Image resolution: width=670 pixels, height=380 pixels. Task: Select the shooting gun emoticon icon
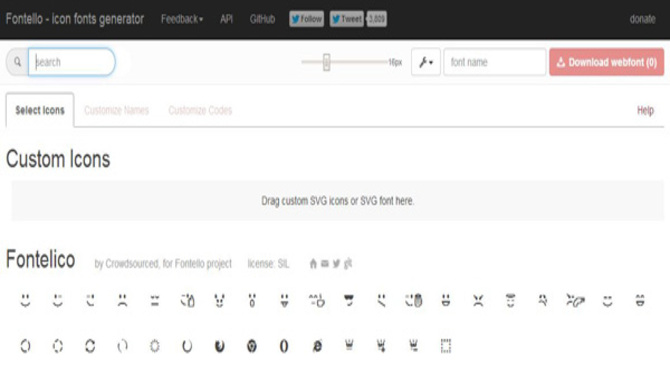click(575, 300)
